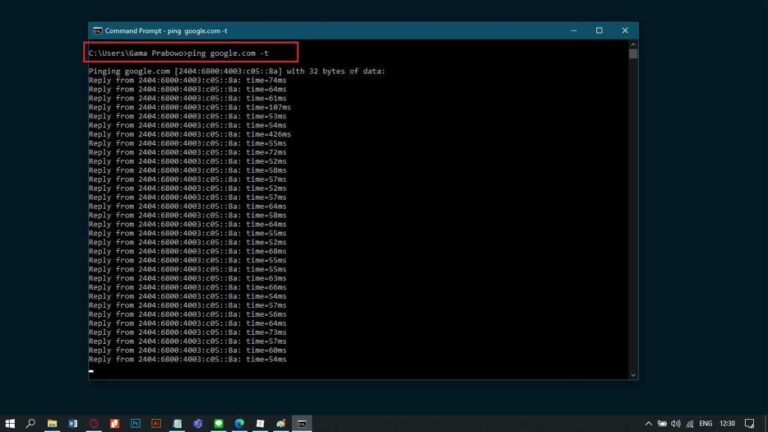Open Adobe Illustrator from the taskbar
Viewport: 768px width, 432px height.
[156, 423]
